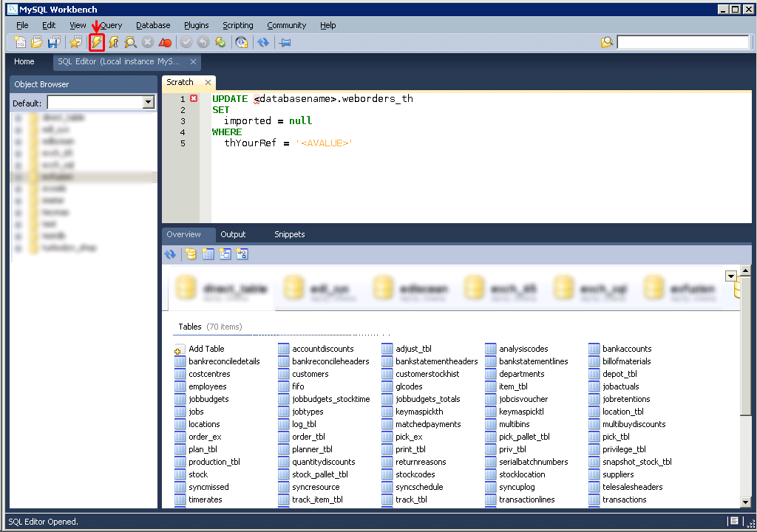Open the Community menu
The height and width of the screenshot is (532, 757).
pyautogui.click(x=287, y=25)
